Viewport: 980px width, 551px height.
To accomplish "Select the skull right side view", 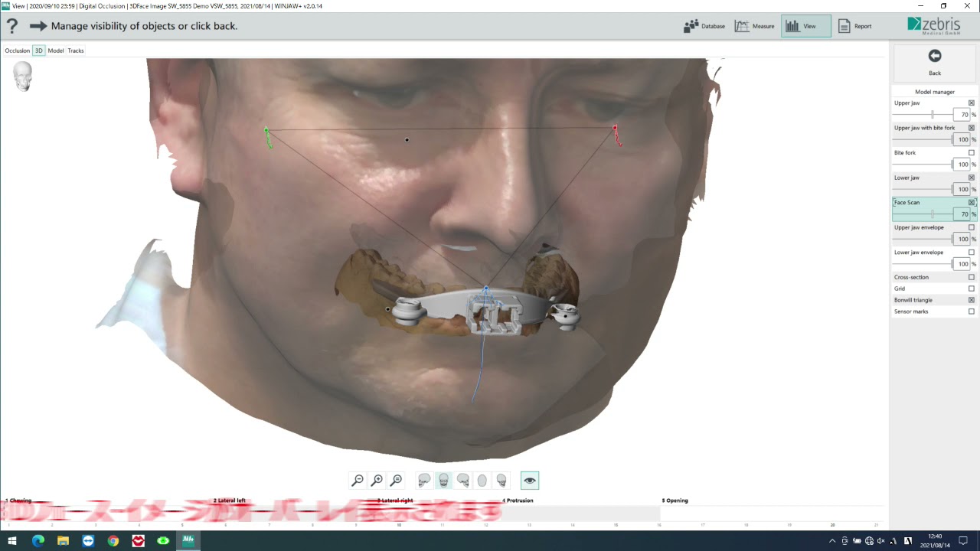I will tap(463, 481).
